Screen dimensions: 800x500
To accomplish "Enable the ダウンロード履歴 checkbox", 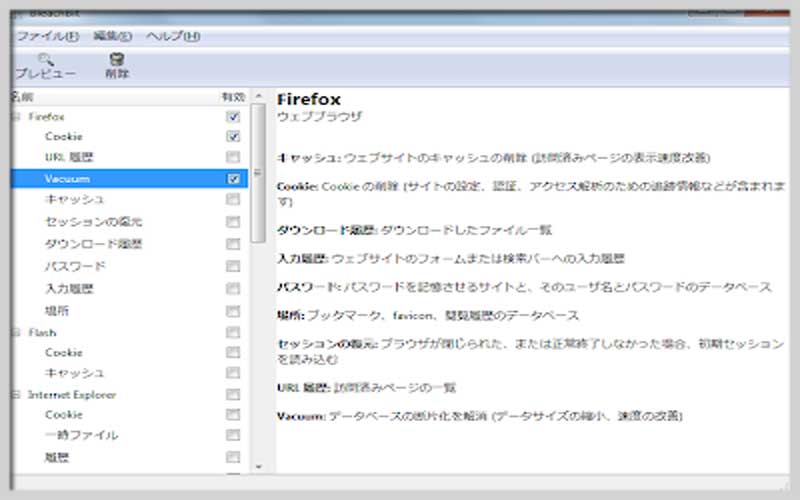I will pyautogui.click(x=233, y=244).
